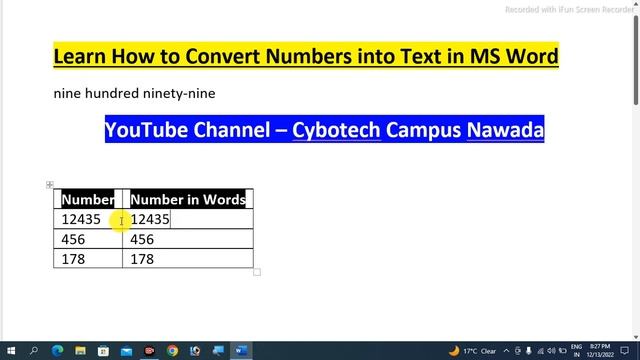The height and width of the screenshot is (360, 640).
Task: Open the Windows Start menu
Action: 11,351
